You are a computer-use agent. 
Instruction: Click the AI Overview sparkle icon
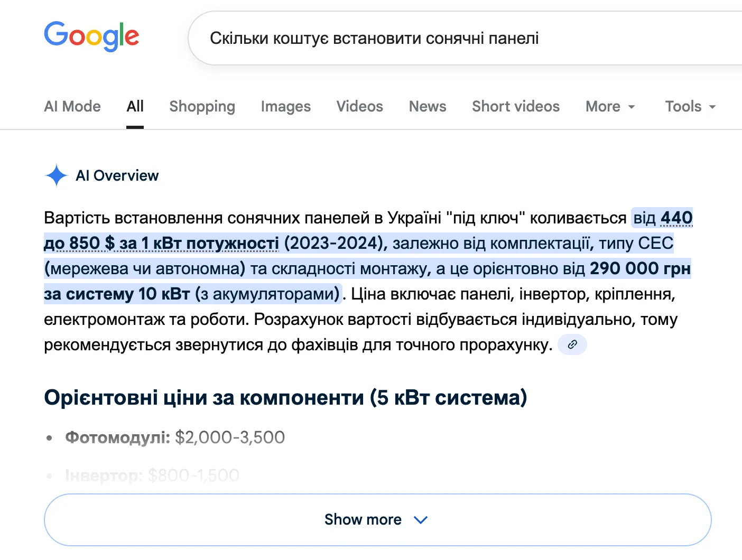tap(56, 175)
